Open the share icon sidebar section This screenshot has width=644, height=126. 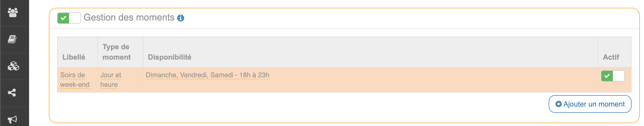pos(12,93)
